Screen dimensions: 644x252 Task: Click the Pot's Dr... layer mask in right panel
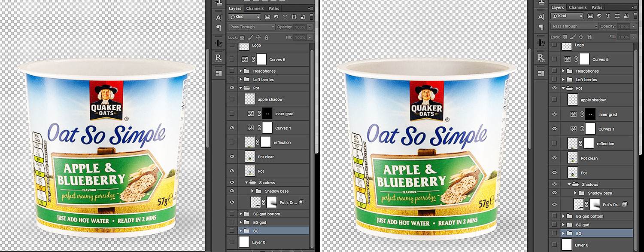click(x=595, y=204)
